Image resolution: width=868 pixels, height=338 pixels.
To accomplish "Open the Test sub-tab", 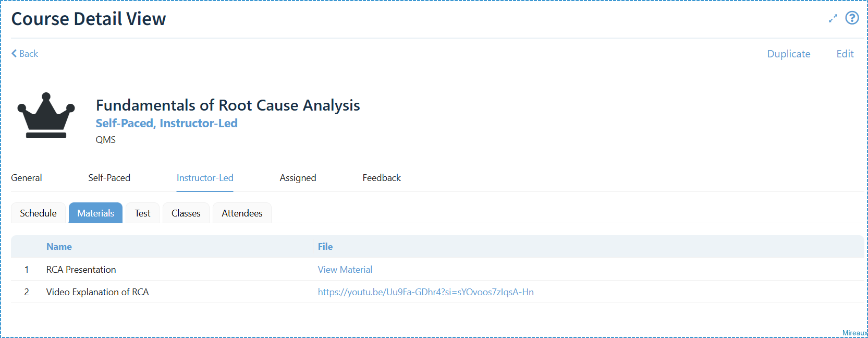I will tap(142, 213).
